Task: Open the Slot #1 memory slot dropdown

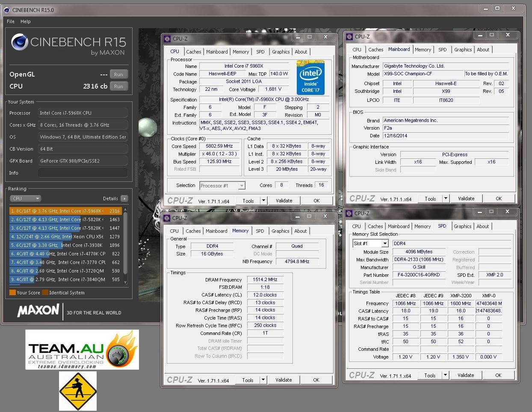Action: [x=370, y=243]
